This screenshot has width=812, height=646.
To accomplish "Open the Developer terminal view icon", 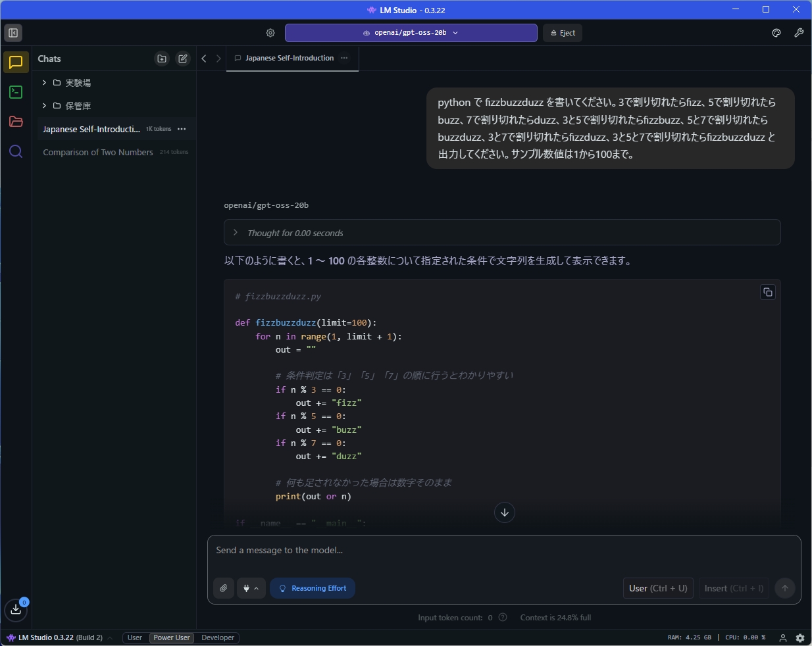I will [x=16, y=92].
